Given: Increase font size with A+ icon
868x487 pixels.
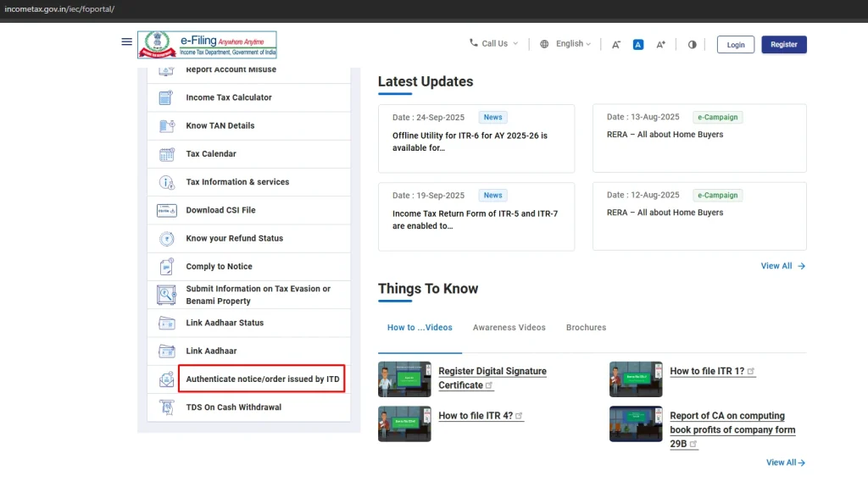Looking at the screenshot, I should [x=660, y=45].
